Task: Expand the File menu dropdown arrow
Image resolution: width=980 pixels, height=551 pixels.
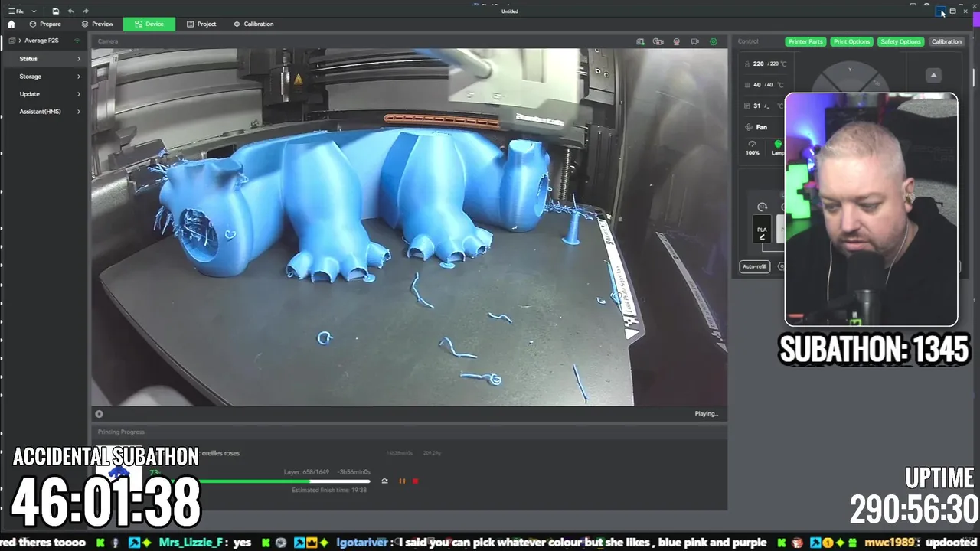Action: (34, 11)
